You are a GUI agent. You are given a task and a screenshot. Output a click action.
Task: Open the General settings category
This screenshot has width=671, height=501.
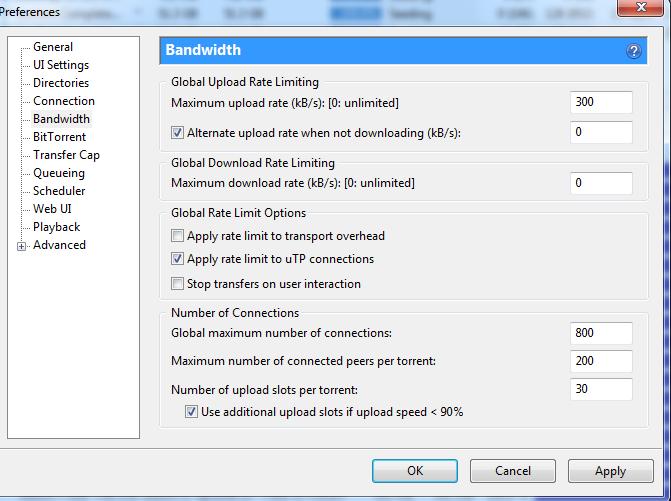click(x=53, y=47)
